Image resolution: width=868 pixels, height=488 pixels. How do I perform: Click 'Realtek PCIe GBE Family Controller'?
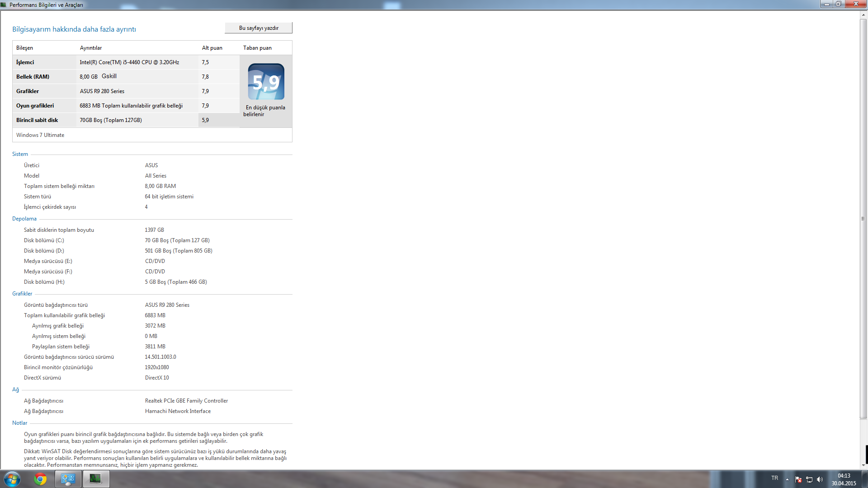(x=186, y=401)
